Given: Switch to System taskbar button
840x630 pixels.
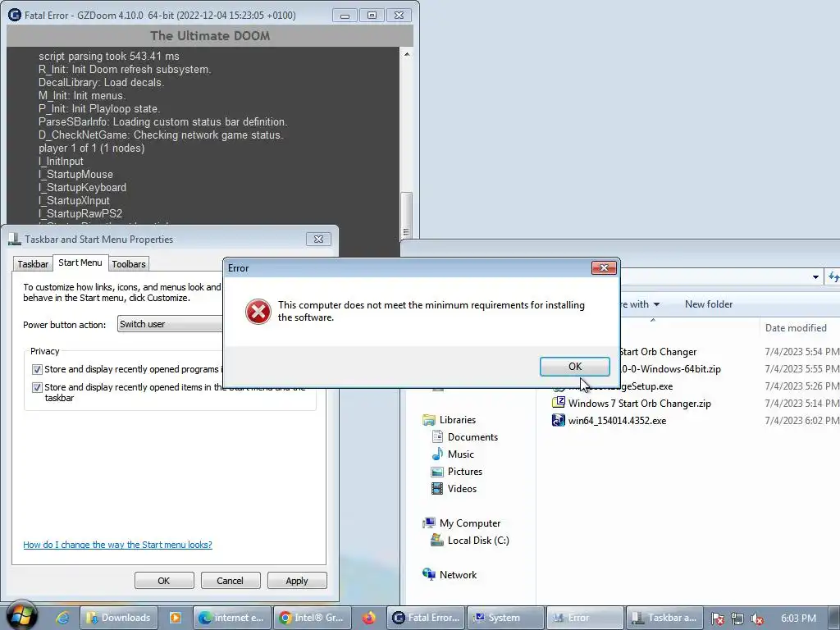Looking at the screenshot, I should click(x=505, y=618).
